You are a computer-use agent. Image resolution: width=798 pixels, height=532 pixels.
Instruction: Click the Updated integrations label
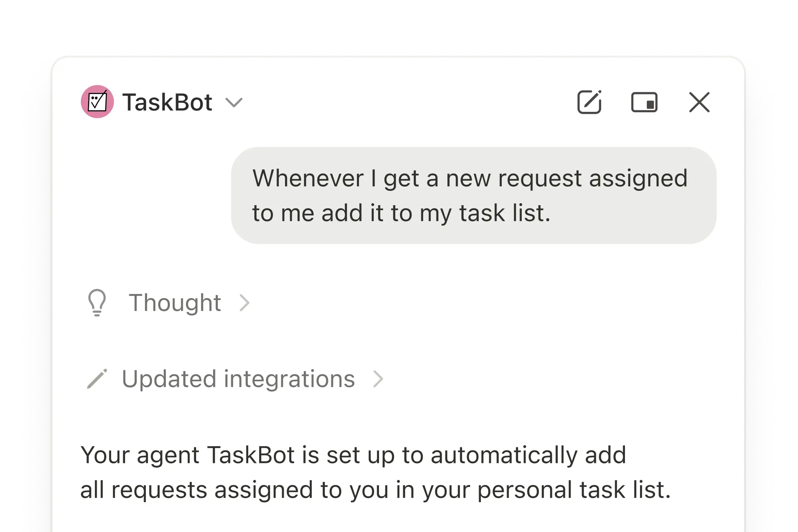click(x=239, y=378)
